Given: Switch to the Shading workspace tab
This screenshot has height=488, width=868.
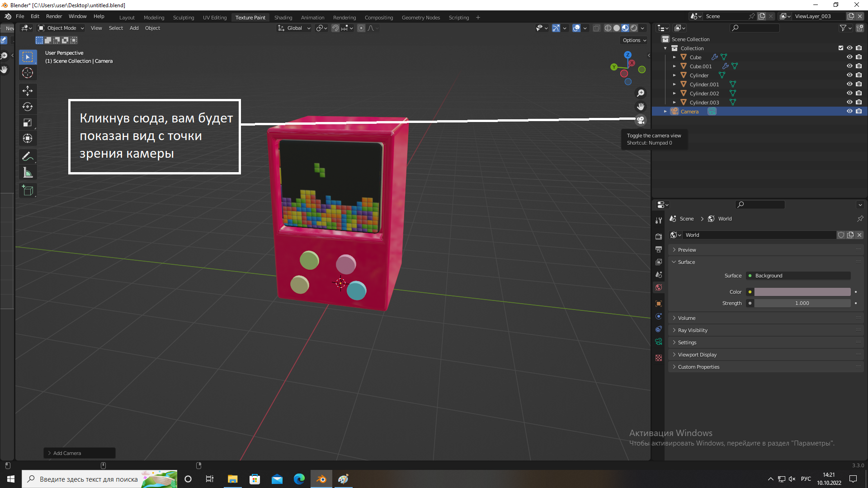Looking at the screenshot, I should (283, 18).
